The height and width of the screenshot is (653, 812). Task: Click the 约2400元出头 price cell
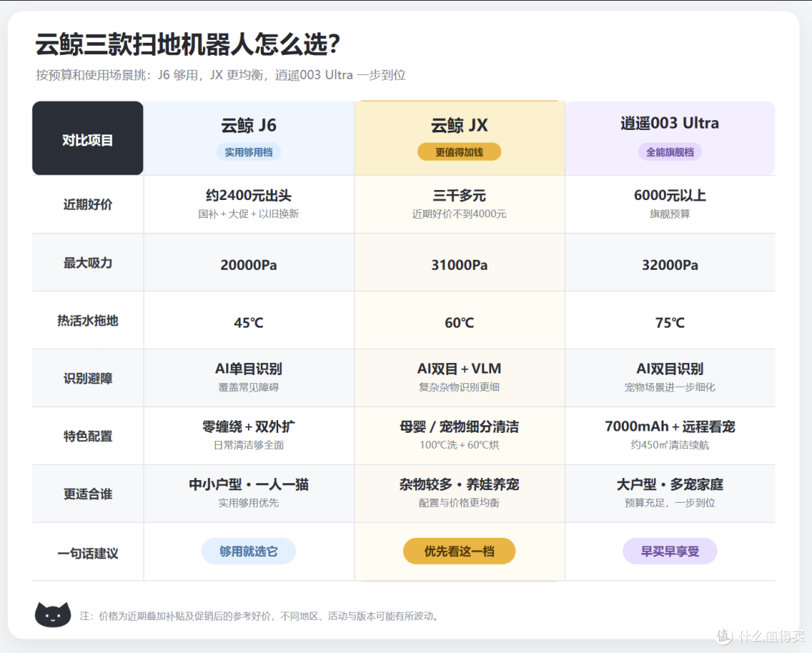tap(249, 195)
